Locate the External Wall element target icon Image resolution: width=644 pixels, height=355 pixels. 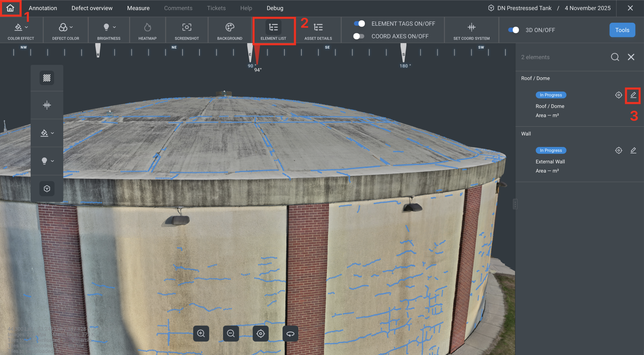(618, 150)
